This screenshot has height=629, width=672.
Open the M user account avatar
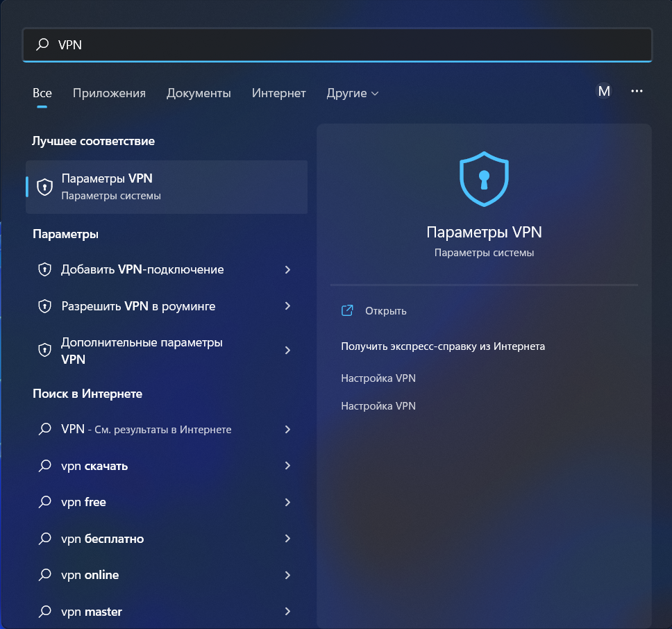click(604, 91)
